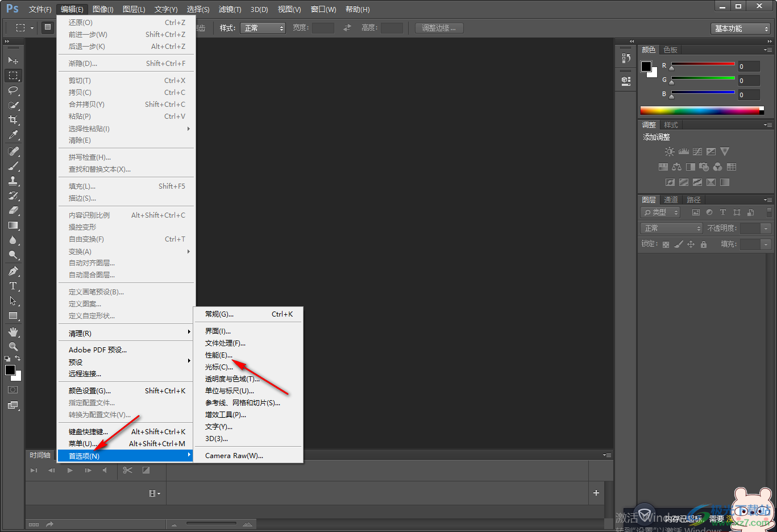
Task: Choose 常规(G)... preferences entry
Action: tap(248, 314)
